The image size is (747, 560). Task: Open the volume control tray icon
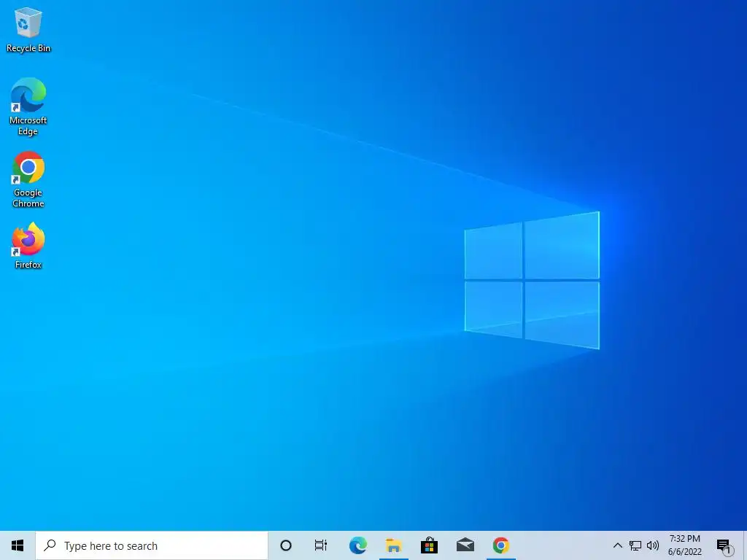(653, 545)
